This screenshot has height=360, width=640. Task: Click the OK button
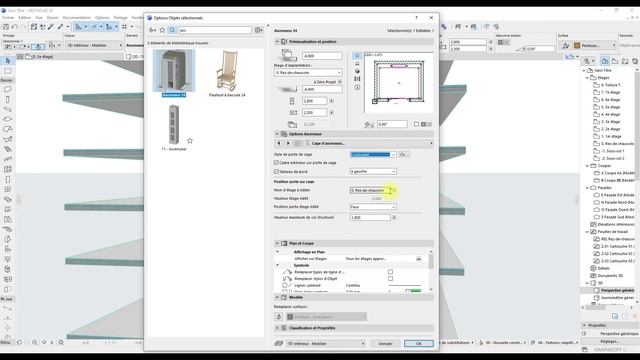tap(418, 344)
